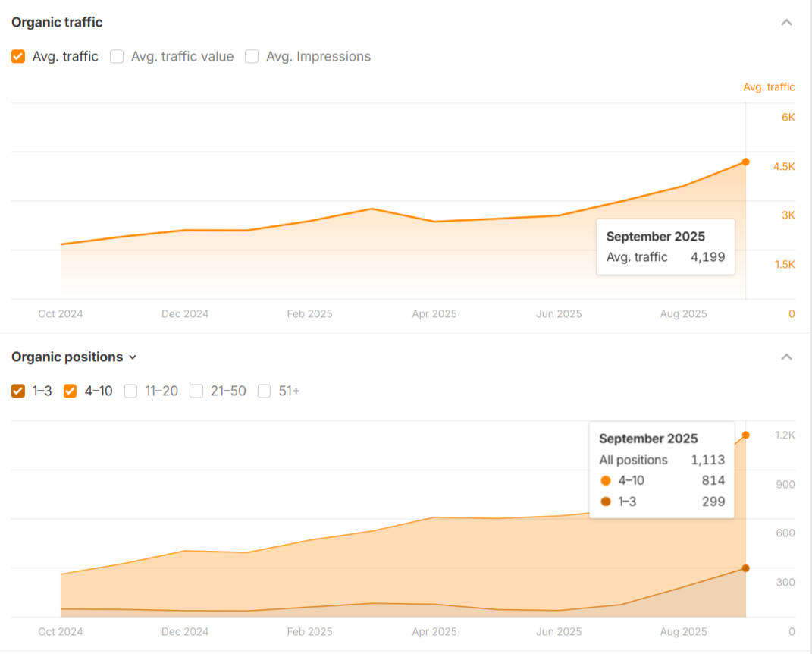Click the 1–3 series data point near 300
The width and height of the screenshot is (812, 654).
click(x=746, y=568)
